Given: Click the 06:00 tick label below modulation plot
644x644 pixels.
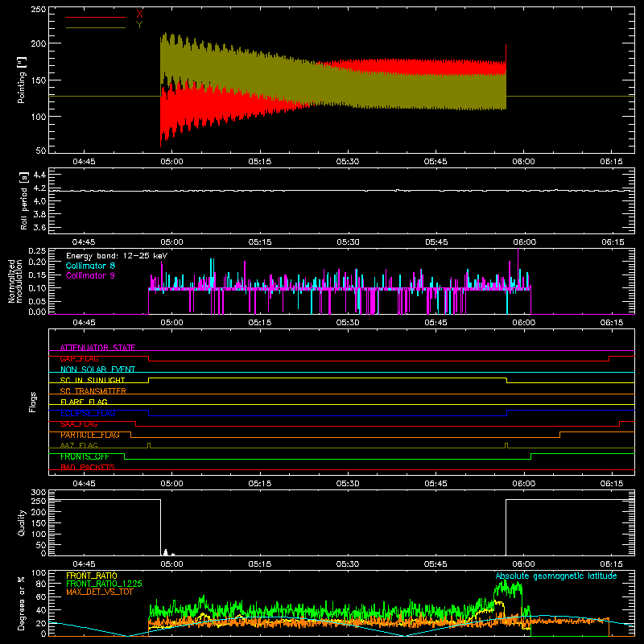Looking at the screenshot, I should pos(523,323).
